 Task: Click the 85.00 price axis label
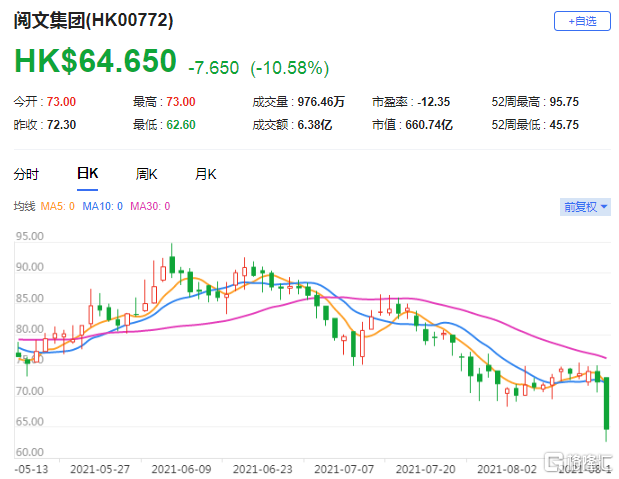tap(30, 298)
